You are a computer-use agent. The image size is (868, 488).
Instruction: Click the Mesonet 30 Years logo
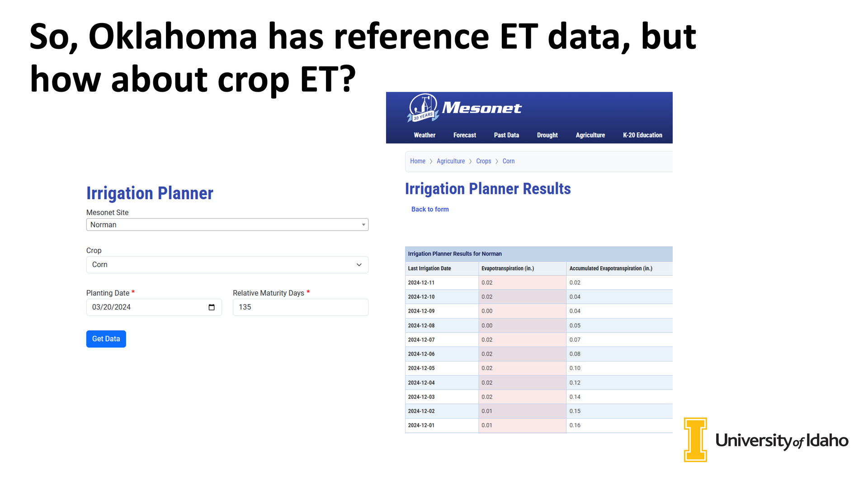click(423, 108)
